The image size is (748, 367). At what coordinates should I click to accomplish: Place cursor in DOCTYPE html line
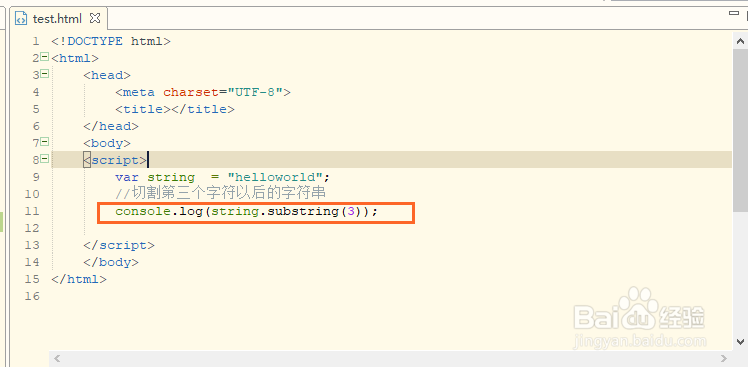coord(111,42)
